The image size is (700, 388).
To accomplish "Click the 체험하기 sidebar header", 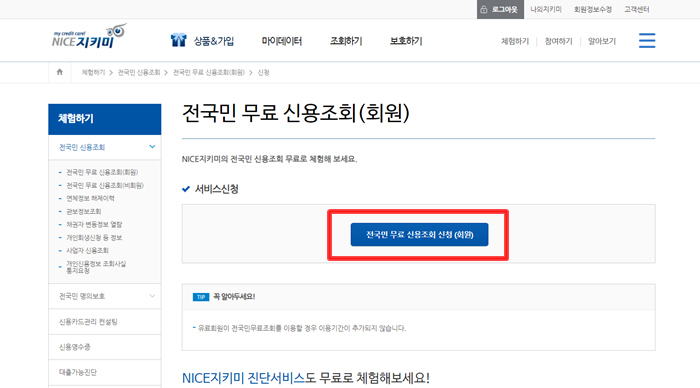I will 104,119.
